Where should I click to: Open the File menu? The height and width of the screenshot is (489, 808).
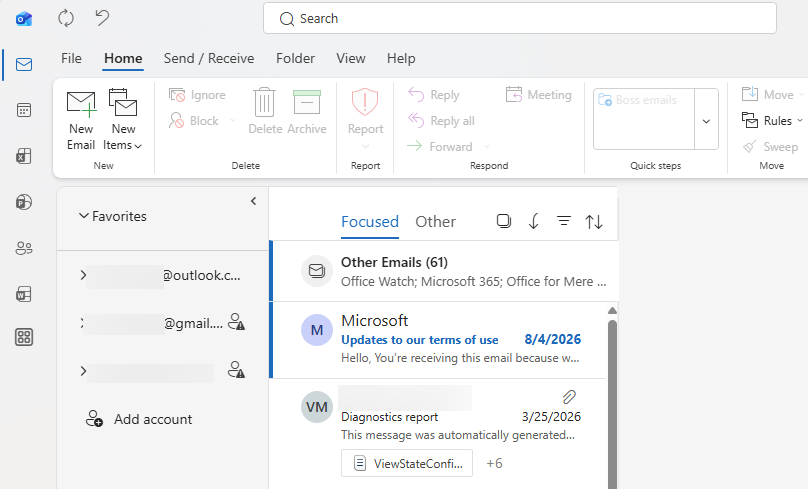pos(71,58)
